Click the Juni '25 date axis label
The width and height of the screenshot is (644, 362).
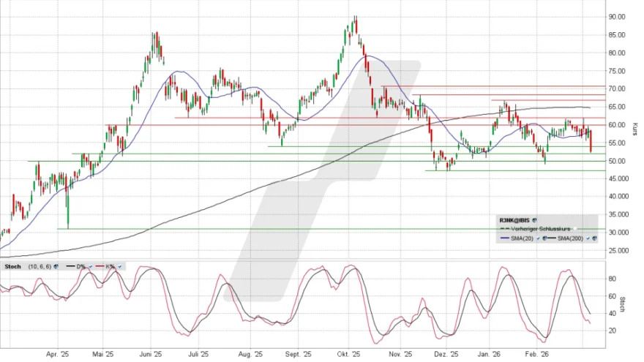tap(149, 353)
